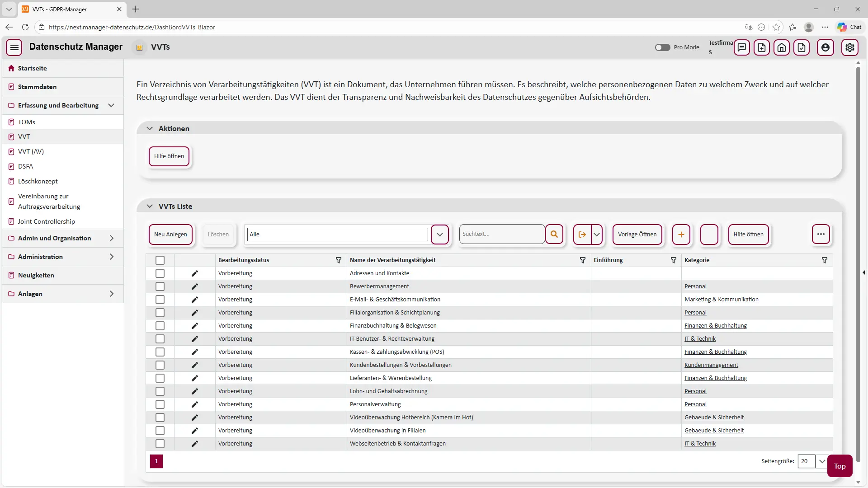Click the hamburger menu icon
Image resolution: width=868 pixels, height=488 pixels.
[x=14, y=47]
